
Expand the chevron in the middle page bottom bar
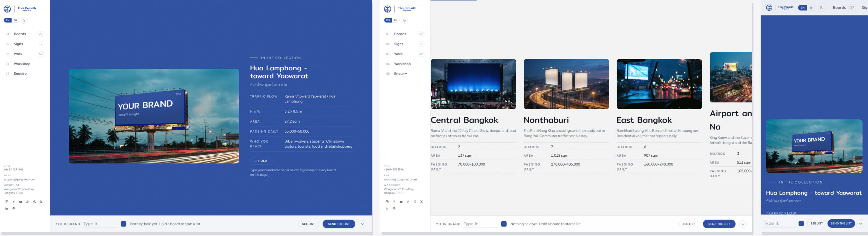[x=743, y=224]
